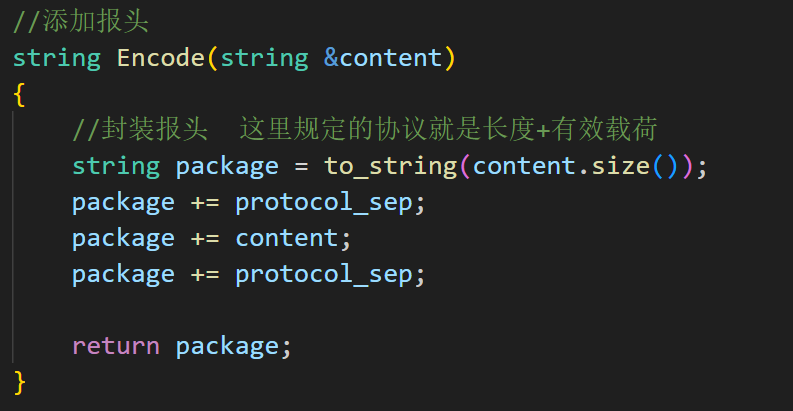Click content in the package += content line
Viewport: 793px width, 411px height.
tap(286, 238)
